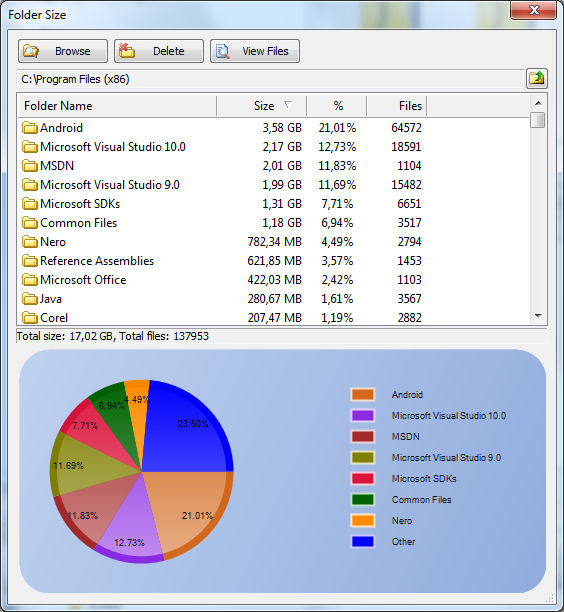The image size is (564, 612).
Task: Sort by % column header
Action: pyautogui.click(x=337, y=106)
